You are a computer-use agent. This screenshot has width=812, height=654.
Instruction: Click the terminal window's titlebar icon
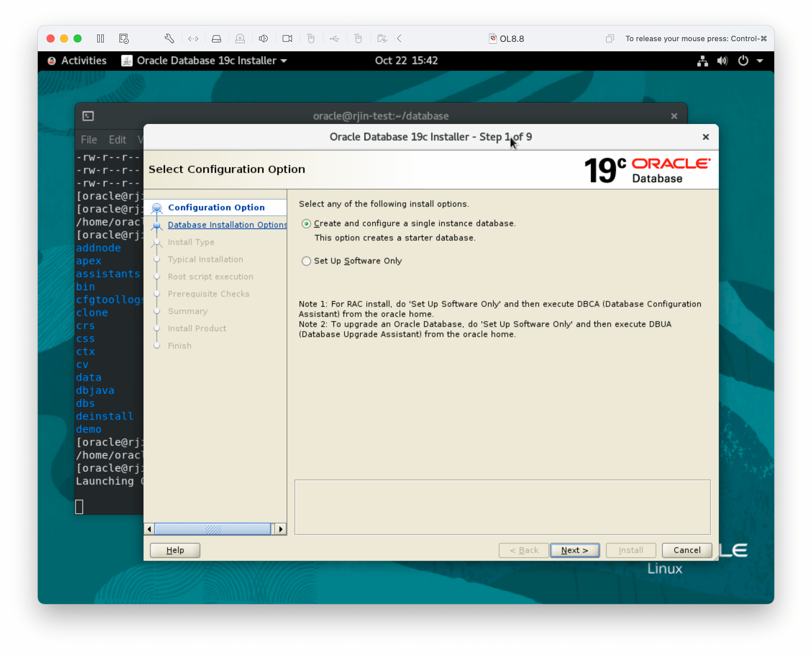88,116
